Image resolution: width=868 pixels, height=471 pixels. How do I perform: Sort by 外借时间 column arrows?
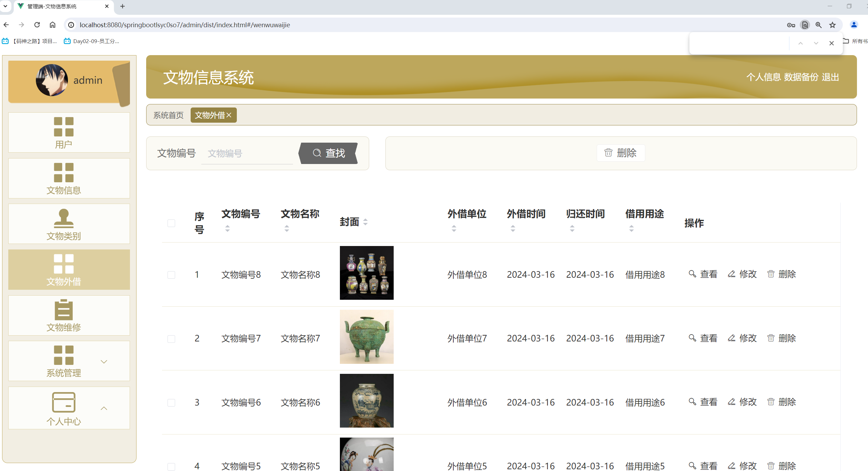513,228
